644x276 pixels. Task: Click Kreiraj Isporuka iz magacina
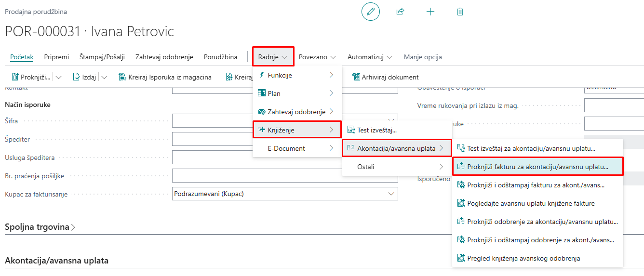[x=165, y=77]
